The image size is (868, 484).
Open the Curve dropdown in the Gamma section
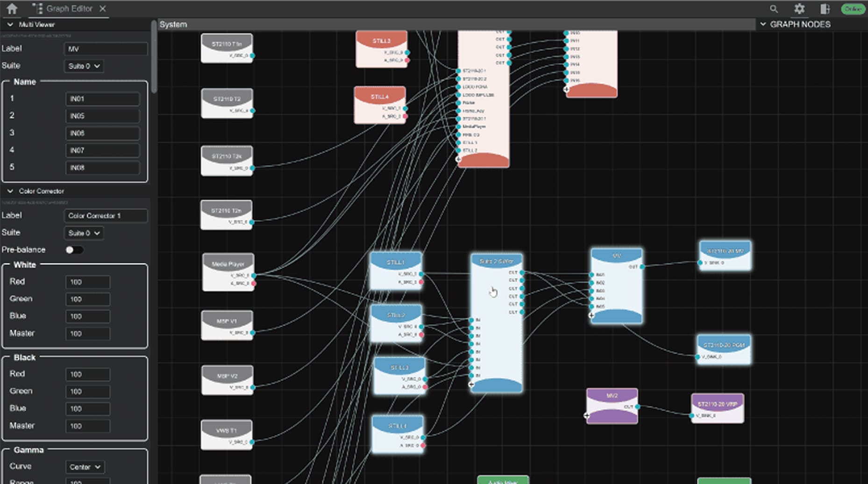(x=85, y=467)
